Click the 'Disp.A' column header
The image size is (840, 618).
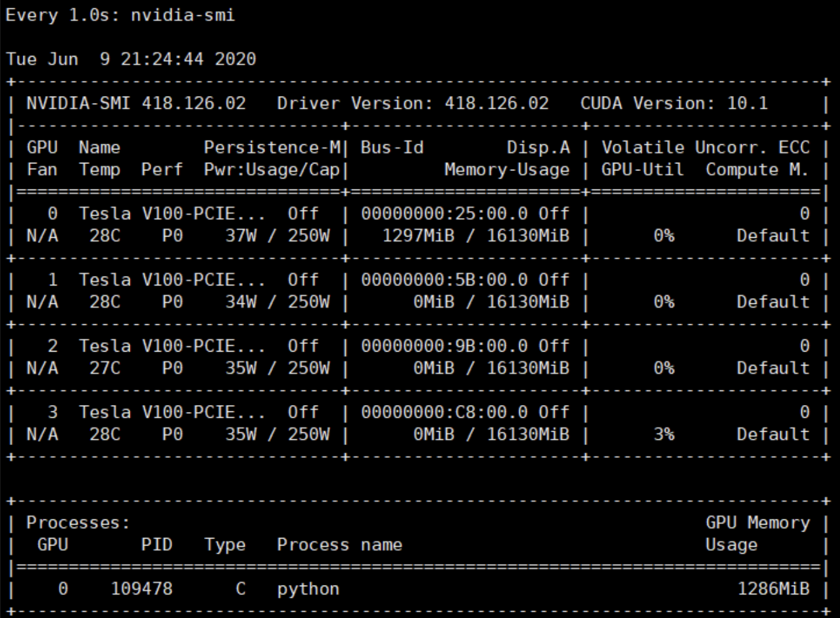coord(539,148)
